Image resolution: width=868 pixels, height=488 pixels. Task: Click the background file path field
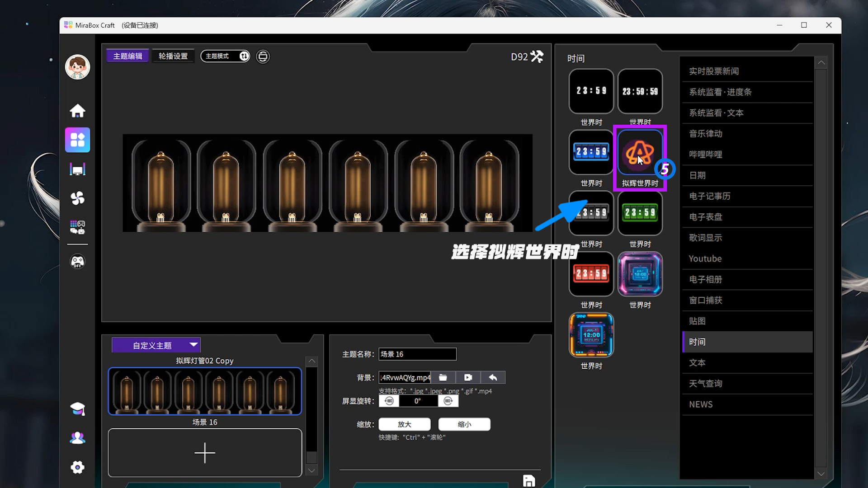(405, 377)
